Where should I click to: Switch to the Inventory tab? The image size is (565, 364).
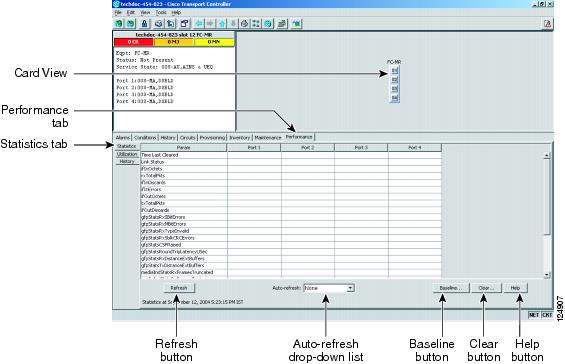(x=240, y=138)
